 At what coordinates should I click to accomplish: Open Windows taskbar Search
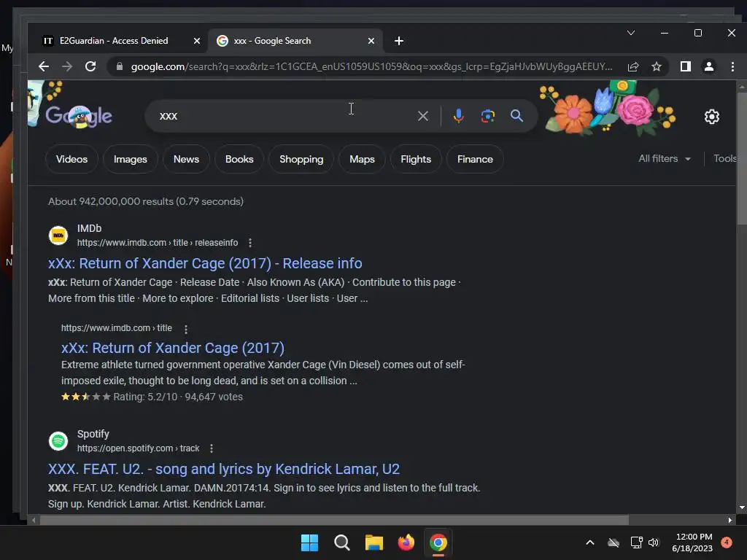click(341, 542)
